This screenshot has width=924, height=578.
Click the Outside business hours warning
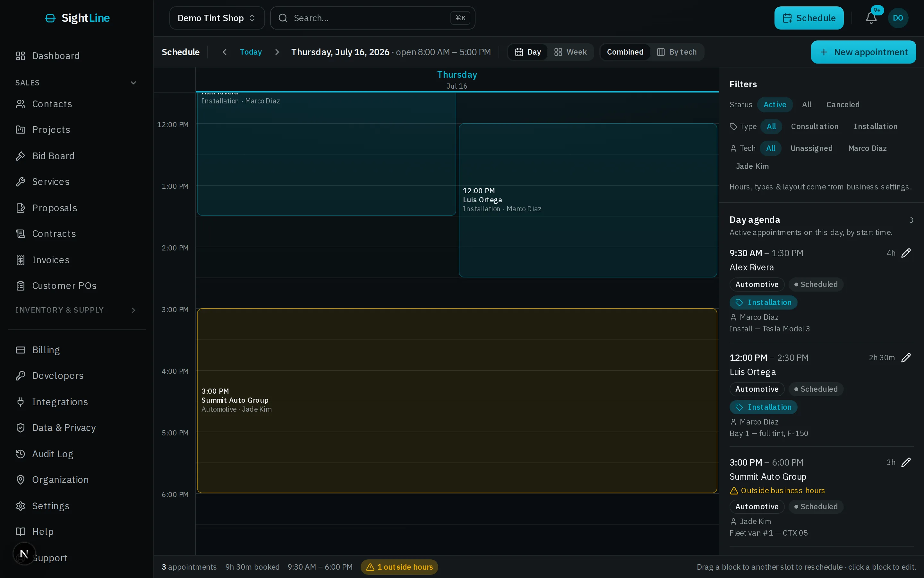tap(777, 490)
